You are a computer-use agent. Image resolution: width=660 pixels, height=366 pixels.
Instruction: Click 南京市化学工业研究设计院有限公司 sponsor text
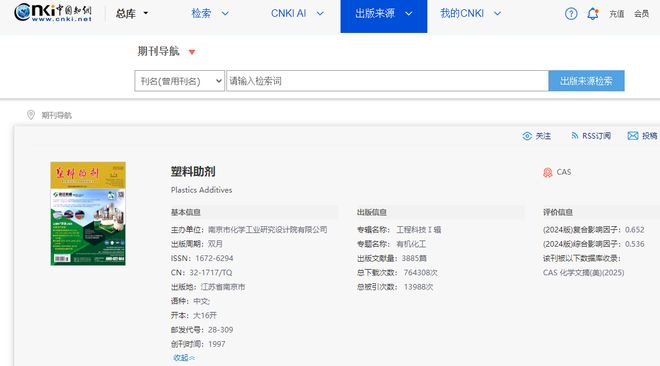click(x=268, y=230)
